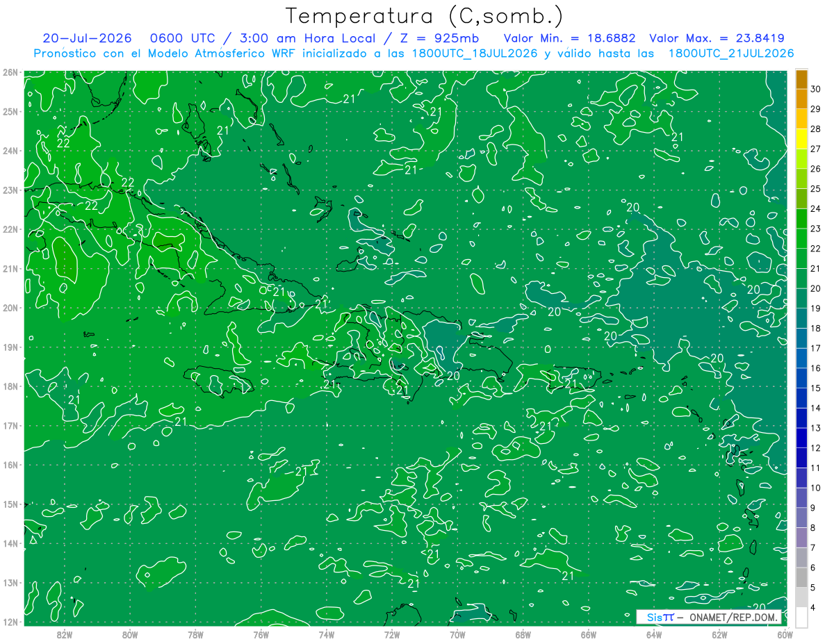Click the "16" value on the color legend
Image resolution: width=834 pixels, height=644 pixels.
tap(815, 368)
